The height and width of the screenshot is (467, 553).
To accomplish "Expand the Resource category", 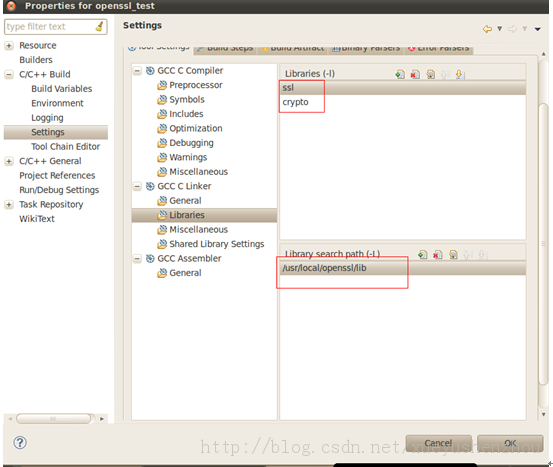I will coord(9,46).
